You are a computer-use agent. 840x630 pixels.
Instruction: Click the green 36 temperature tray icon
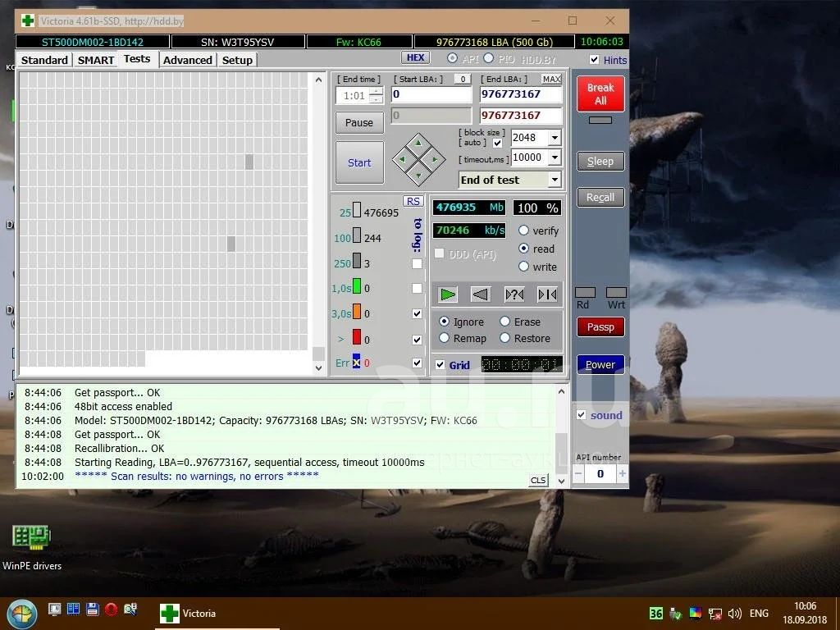coord(655,614)
